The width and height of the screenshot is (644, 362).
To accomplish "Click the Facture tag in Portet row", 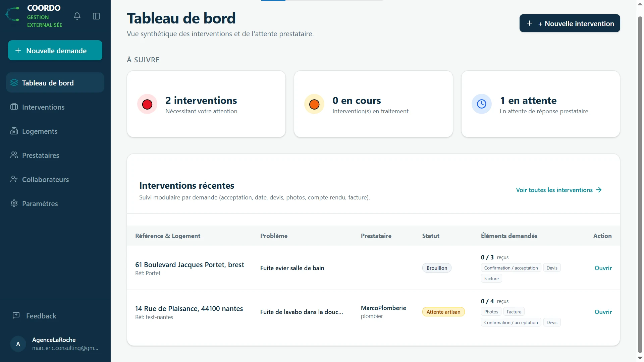I will [x=491, y=279].
